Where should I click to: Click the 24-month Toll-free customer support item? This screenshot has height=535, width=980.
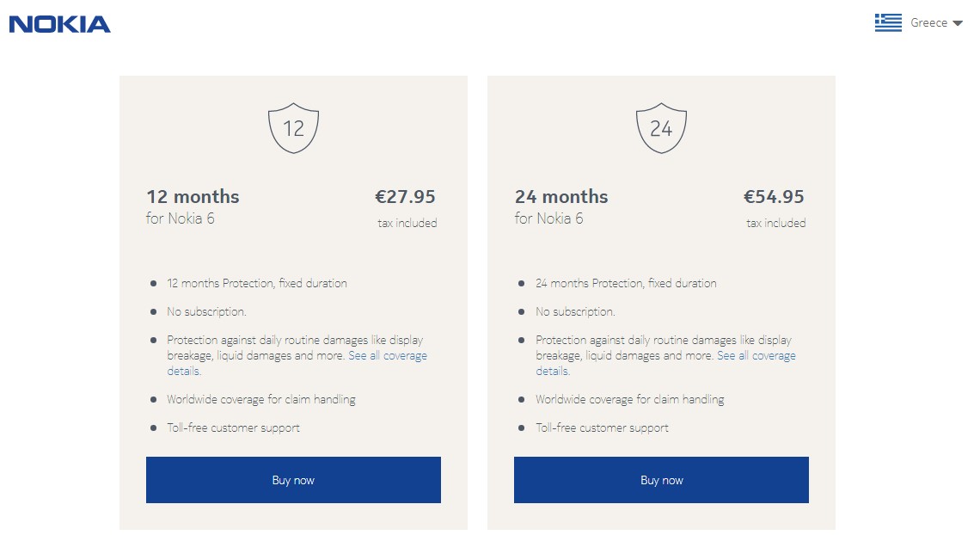pos(602,428)
